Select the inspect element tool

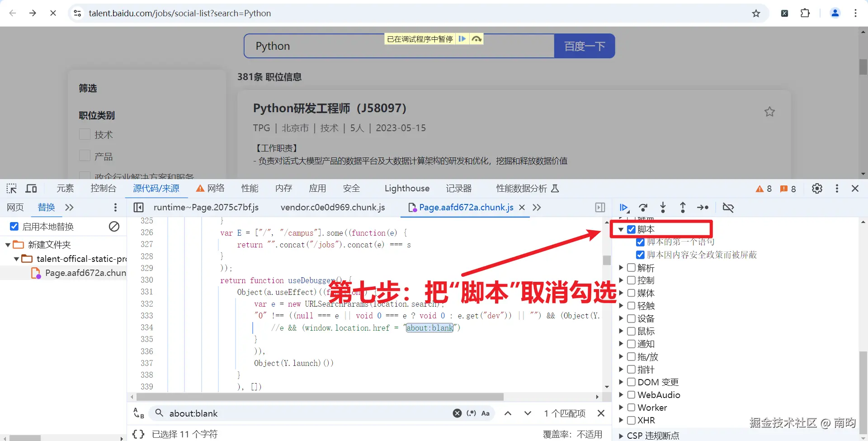[11, 189]
